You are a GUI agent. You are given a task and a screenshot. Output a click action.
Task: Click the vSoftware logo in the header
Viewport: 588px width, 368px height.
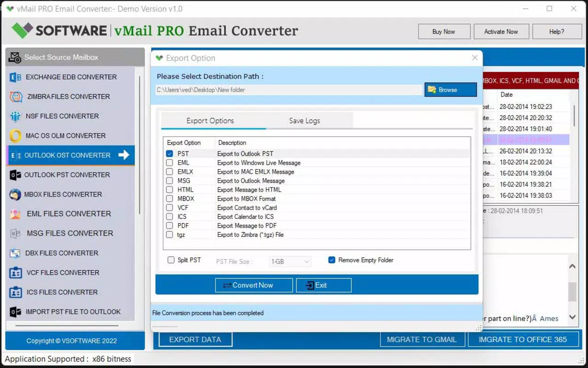23,30
